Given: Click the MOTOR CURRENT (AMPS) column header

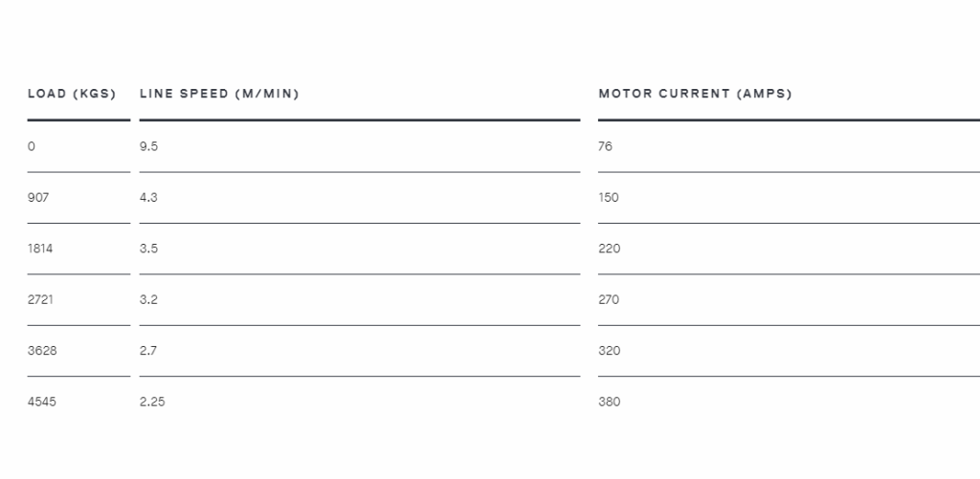Looking at the screenshot, I should point(695,94).
